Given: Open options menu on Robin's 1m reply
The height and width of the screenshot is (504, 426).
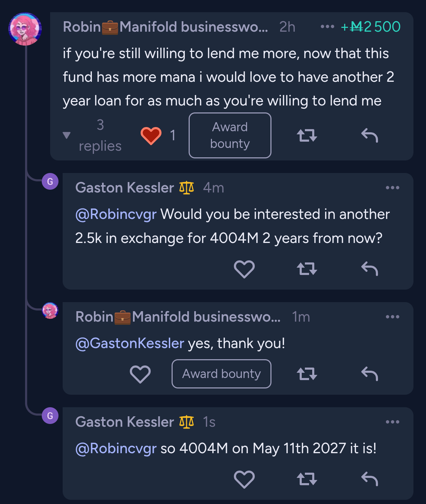Looking at the screenshot, I should pyautogui.click(x=393, y=317).
